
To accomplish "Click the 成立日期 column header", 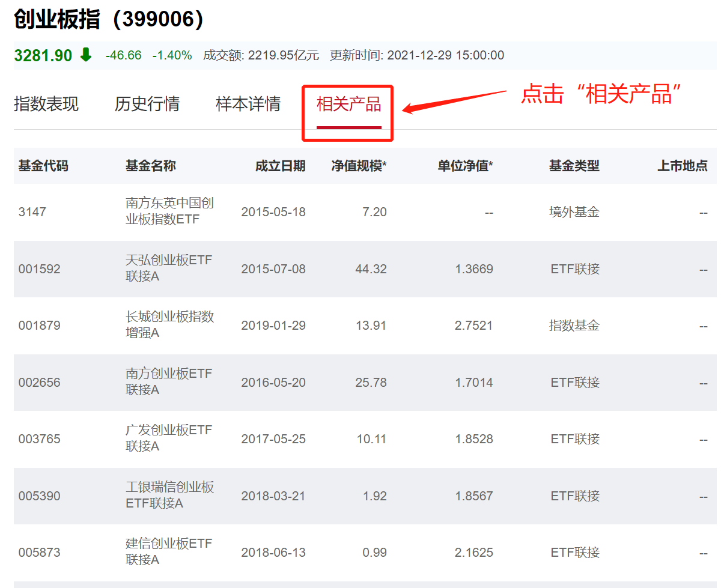I will 280,166.
